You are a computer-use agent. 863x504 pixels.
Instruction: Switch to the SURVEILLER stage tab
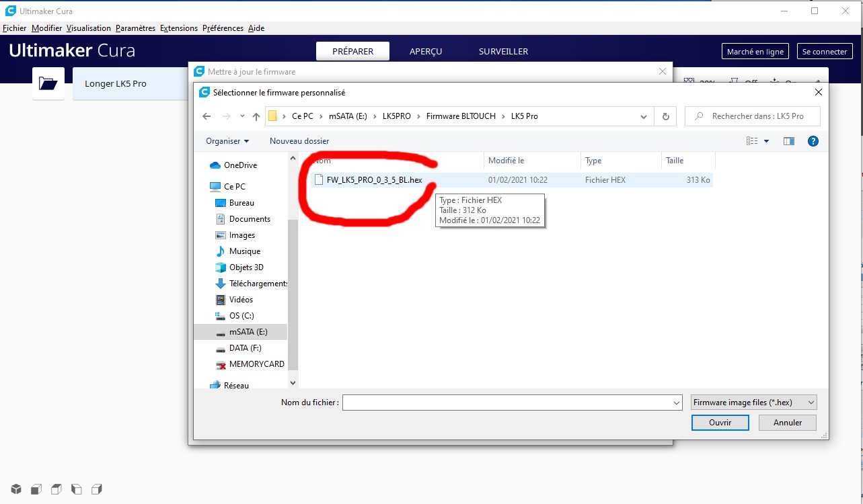tap(503, 51)
